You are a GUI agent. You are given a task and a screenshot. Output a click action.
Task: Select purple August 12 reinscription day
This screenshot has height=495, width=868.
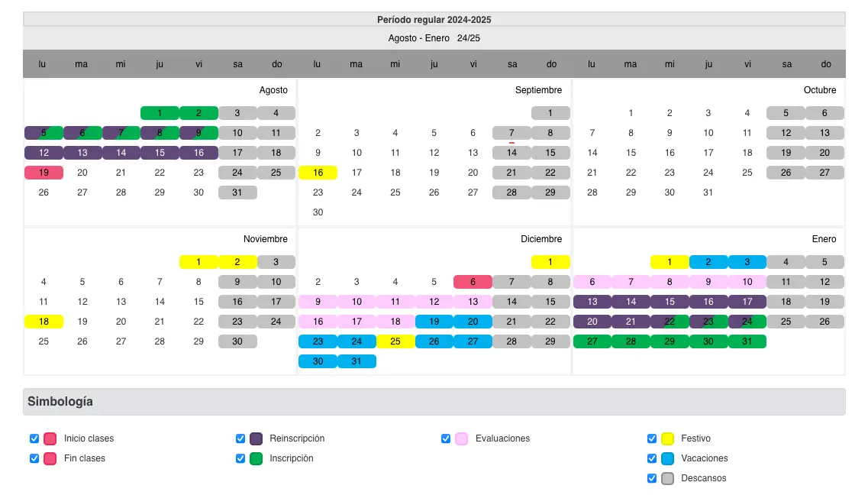44,153
